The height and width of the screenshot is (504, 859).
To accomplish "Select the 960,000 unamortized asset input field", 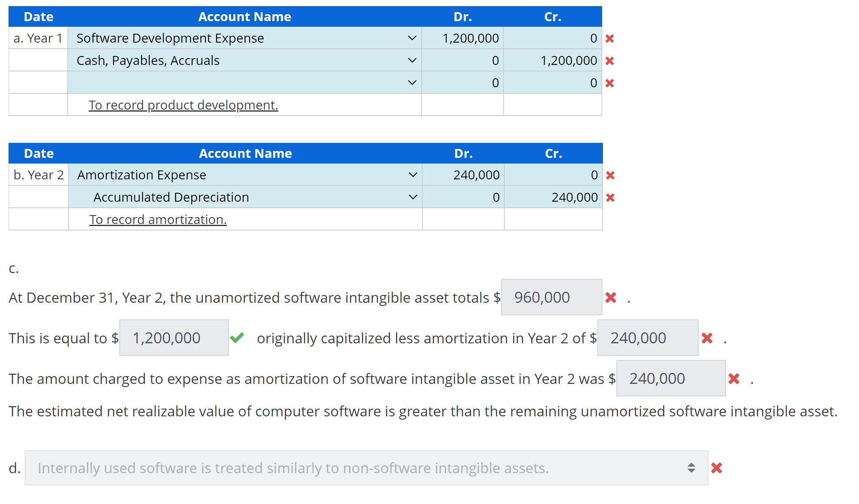I will click(x=551, y=297).
